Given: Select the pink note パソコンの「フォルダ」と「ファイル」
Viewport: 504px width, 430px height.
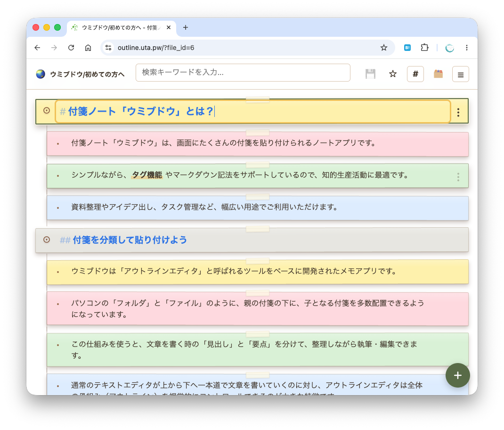Looking at the screenshot, I should pyautogui.click(x=258, y=309).
